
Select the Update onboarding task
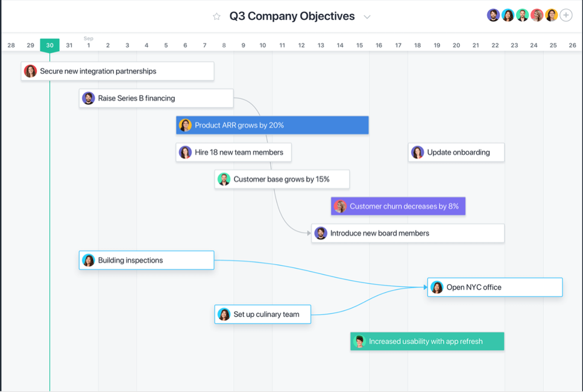point(456,152)
